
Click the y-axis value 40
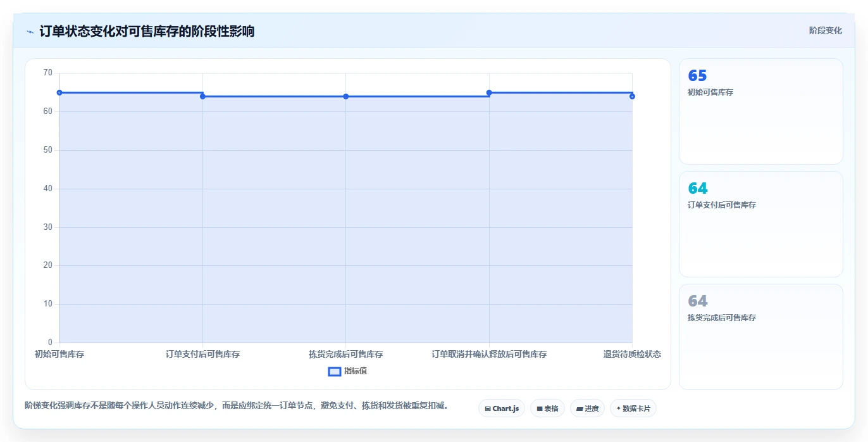click(48, 189)
